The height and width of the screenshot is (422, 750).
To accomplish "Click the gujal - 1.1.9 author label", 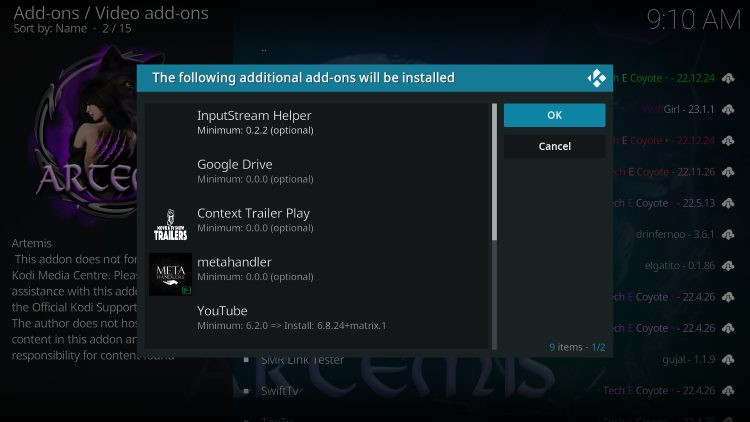I will pos(689,359).
